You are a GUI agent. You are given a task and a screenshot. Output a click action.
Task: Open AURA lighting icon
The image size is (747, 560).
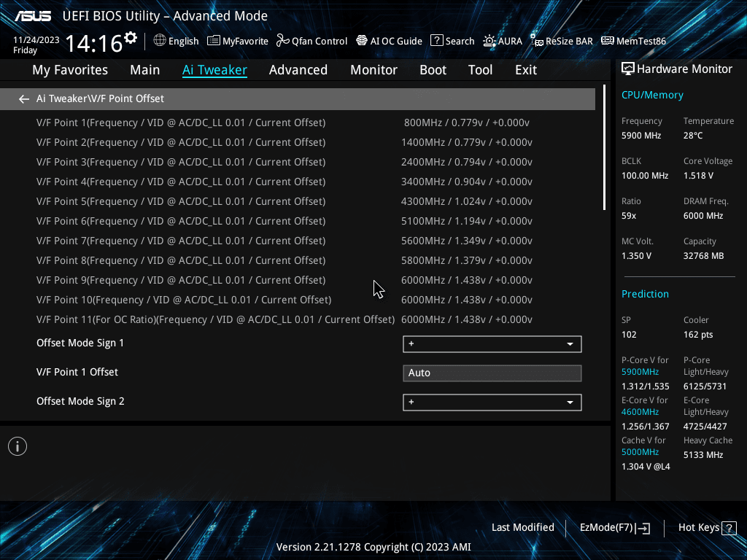[x=489, y=41]
